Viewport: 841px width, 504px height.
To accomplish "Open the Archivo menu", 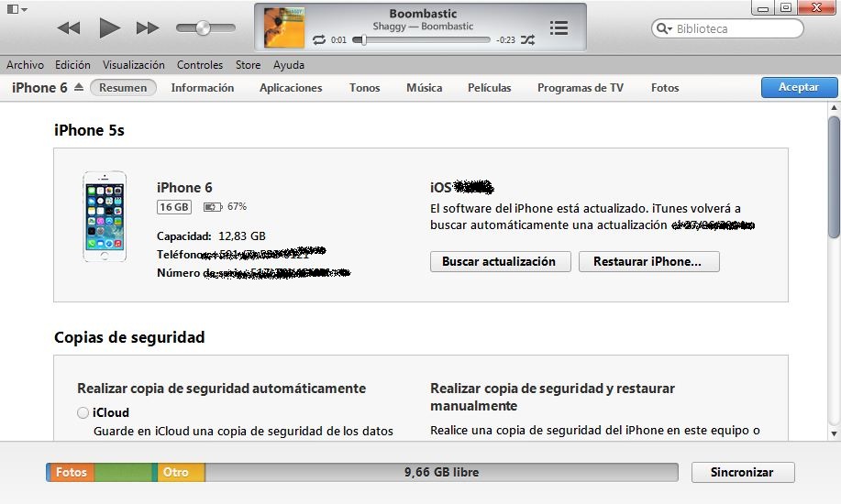I will (25, 65).
